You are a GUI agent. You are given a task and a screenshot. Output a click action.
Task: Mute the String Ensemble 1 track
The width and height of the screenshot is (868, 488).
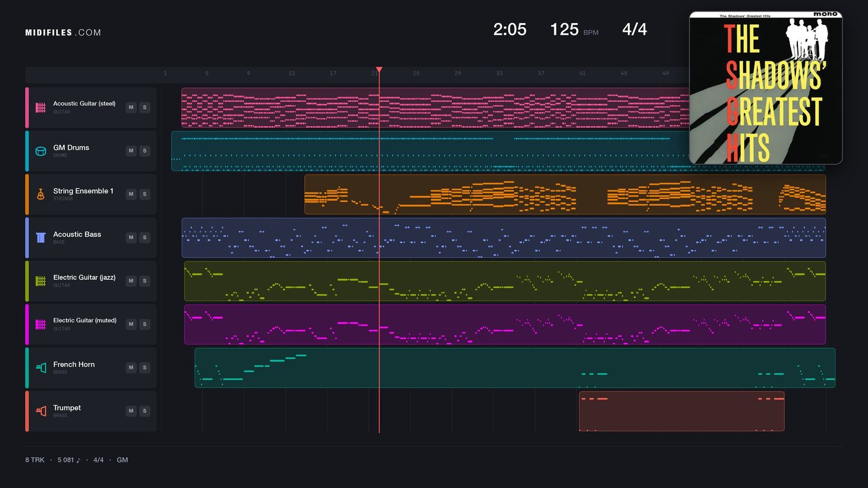coord(131,194)
